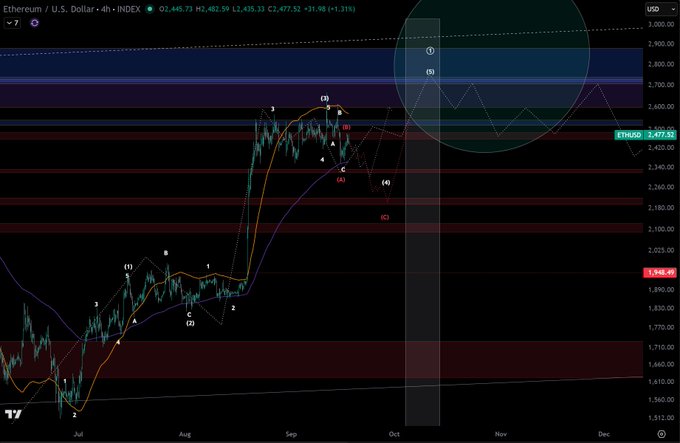Image resolution: width=680 pixels, height=443 pixels.
Task: Select the white (3) wave label at the peak
Action: click(325, 99)
